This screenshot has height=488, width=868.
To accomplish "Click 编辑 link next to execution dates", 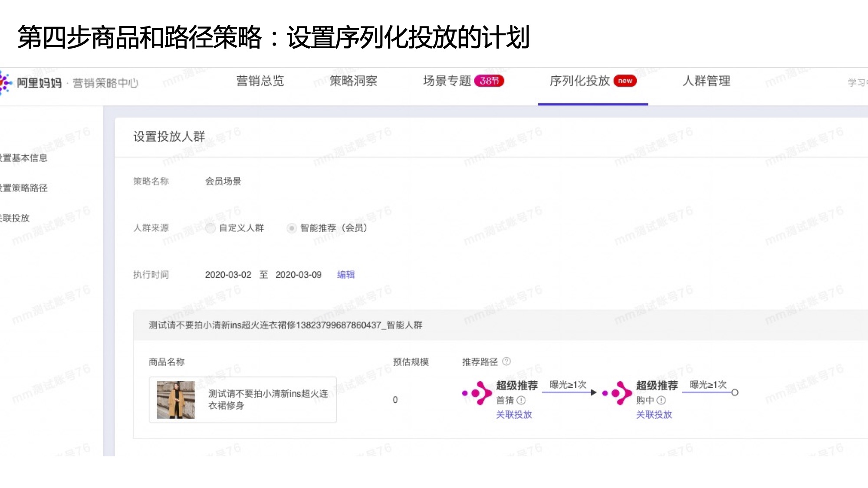I will point(346,275).
